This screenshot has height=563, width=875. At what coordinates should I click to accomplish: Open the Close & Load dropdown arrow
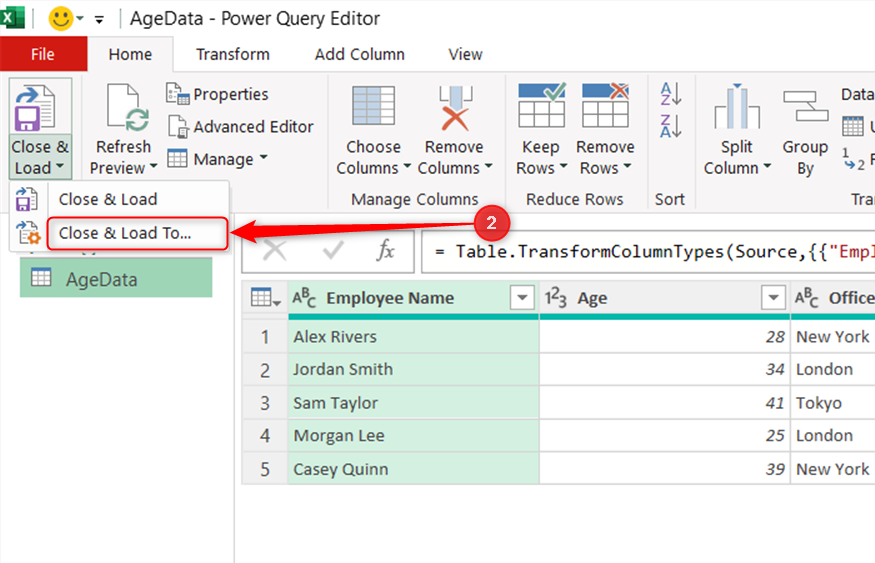[59, 167]
